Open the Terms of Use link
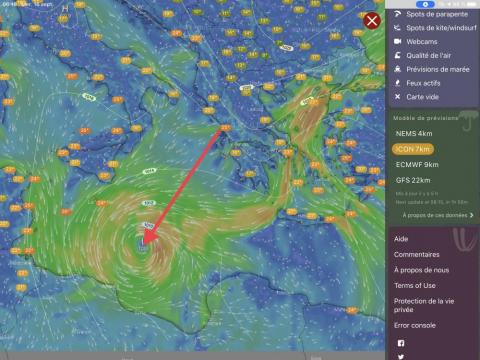 (415, 286)
